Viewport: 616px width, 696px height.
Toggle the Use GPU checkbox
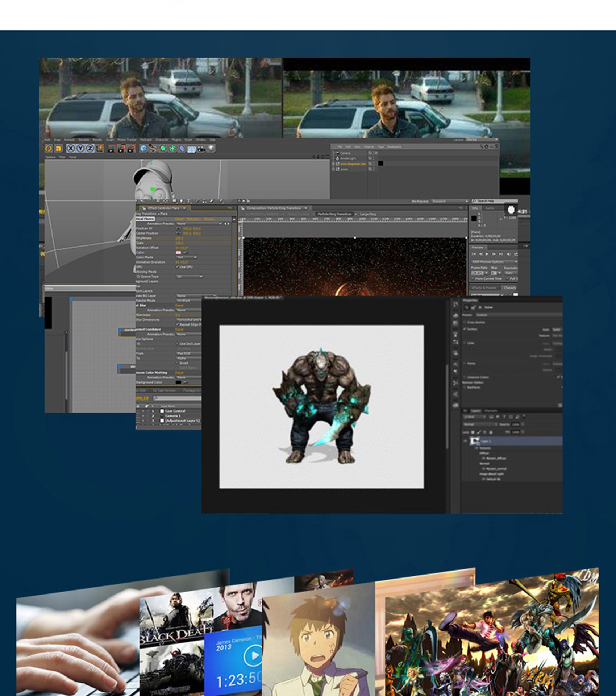[x=177, y=266]
